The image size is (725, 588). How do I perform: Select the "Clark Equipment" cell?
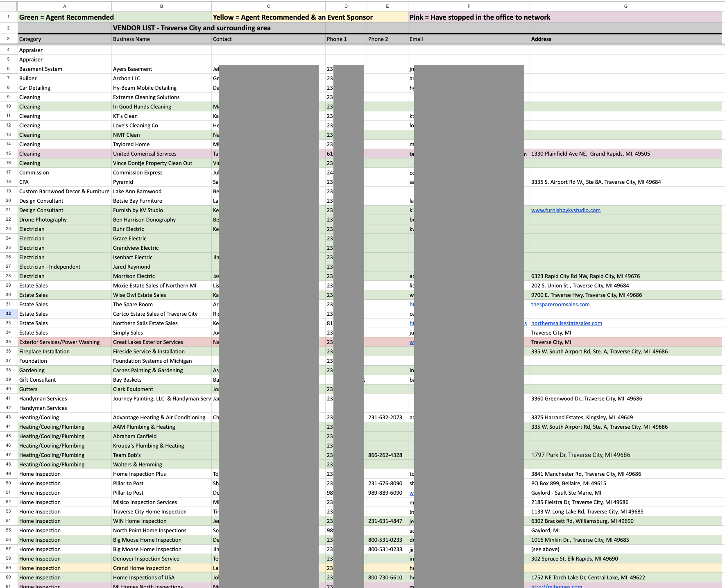(x=161, y=389)
